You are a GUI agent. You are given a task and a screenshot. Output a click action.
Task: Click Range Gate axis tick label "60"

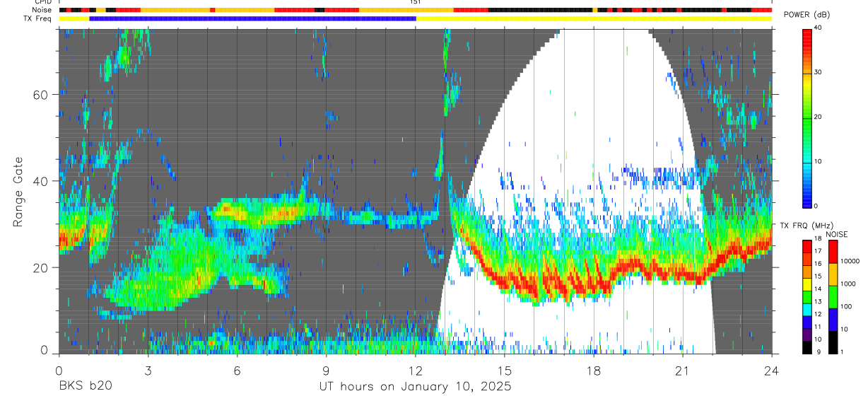tap(41, 95)
